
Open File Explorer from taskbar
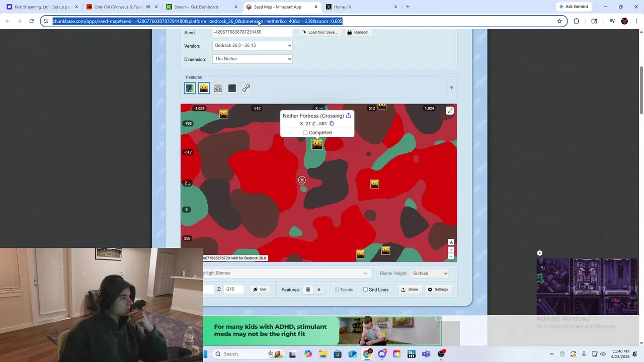(x=323, y=354)
